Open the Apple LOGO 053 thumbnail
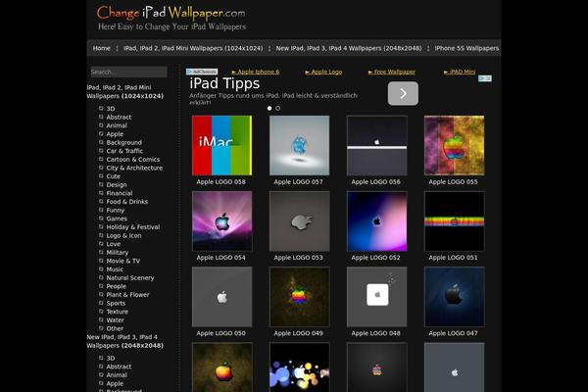This screenshot has height=392, width=588. pyautogui.click(x=299, y=220)
